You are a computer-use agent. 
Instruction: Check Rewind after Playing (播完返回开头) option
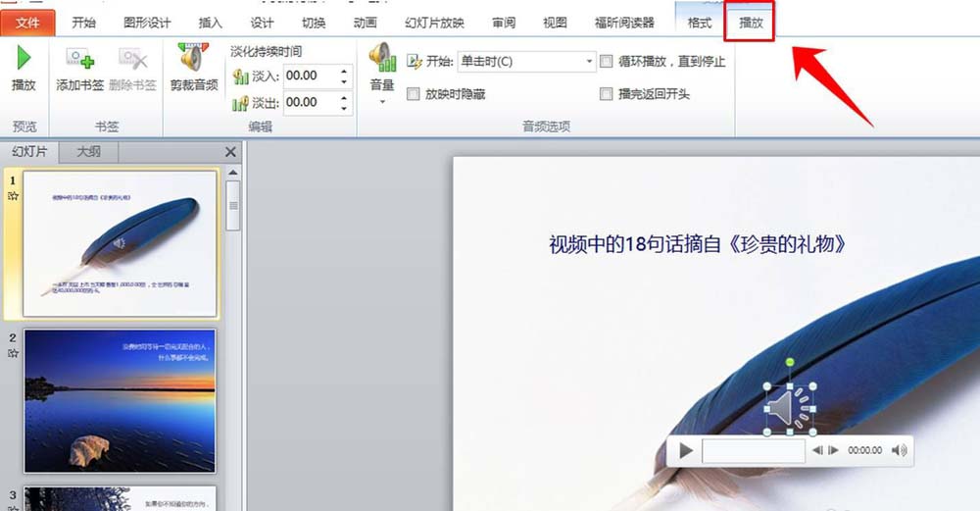[606, 94]
